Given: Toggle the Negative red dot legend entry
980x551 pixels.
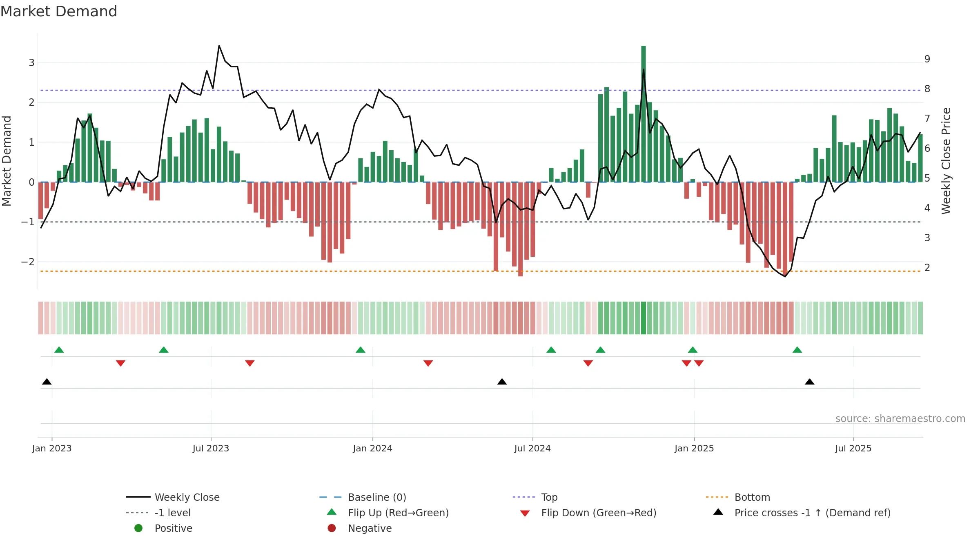Looking at the screenshot, I should pos(359,528).
